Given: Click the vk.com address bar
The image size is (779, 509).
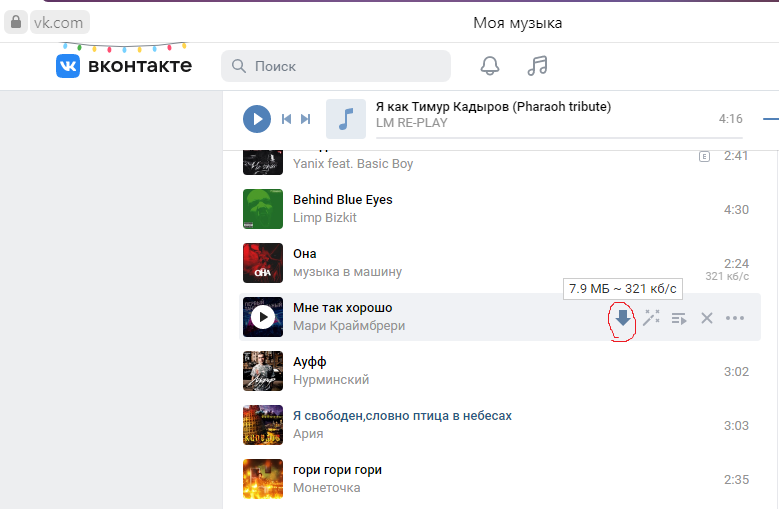Looking at the screenshot, I should pos(60,22).
